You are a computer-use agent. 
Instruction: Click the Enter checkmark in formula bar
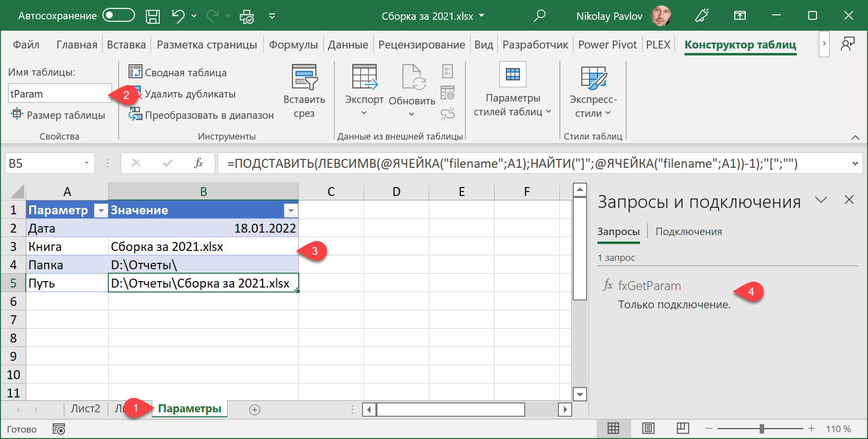point(168,163)
